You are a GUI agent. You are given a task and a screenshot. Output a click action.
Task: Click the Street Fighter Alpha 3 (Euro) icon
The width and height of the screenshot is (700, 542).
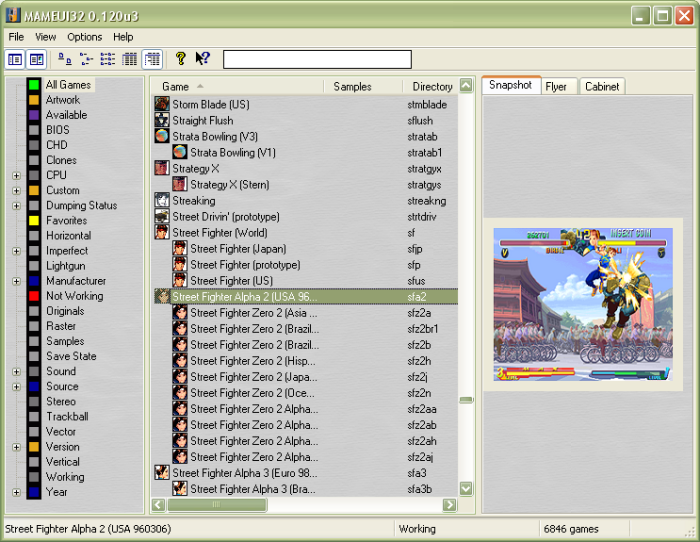click(162, 472)
